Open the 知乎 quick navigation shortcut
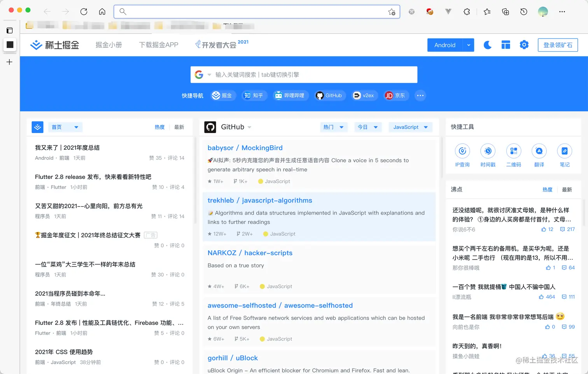Screen dimensions: 588x374 pyautogui.click(x=254, y=96)
